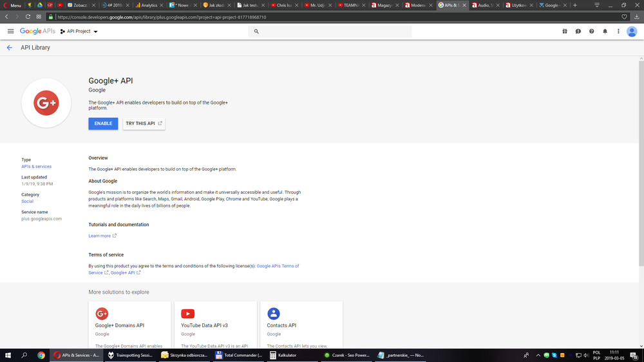
Task: Focus the console search field
Action: click(x=332, y=31)
